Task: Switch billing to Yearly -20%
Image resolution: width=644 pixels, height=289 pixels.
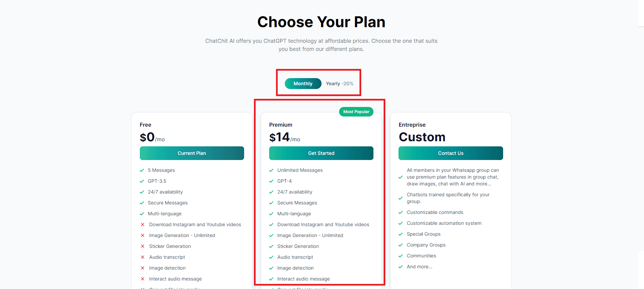Action: (339, 84)
